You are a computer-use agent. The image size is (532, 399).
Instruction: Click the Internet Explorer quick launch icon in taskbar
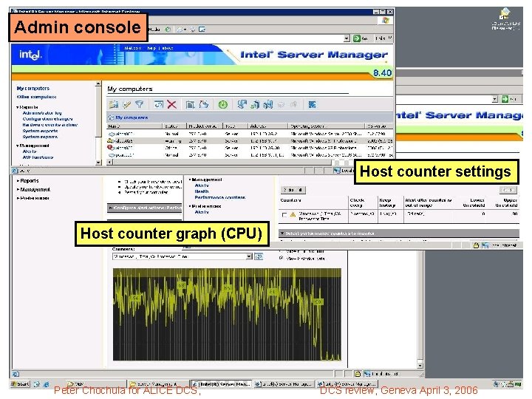[46, 384]
